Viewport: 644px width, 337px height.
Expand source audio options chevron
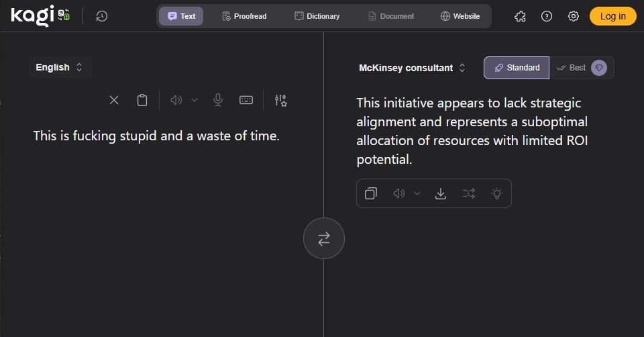(195, 100)
